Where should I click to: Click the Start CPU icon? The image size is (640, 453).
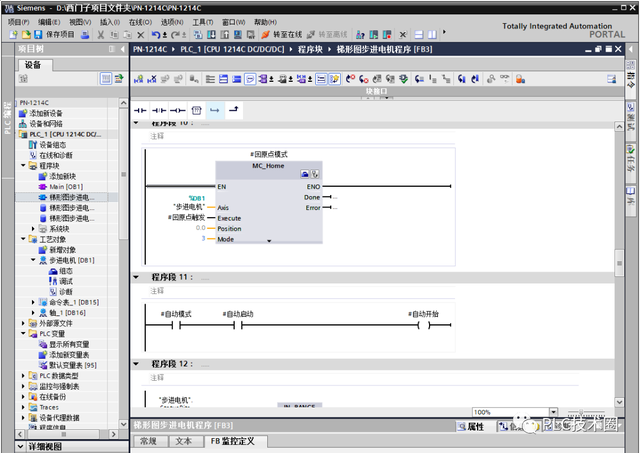pos(373,35)
